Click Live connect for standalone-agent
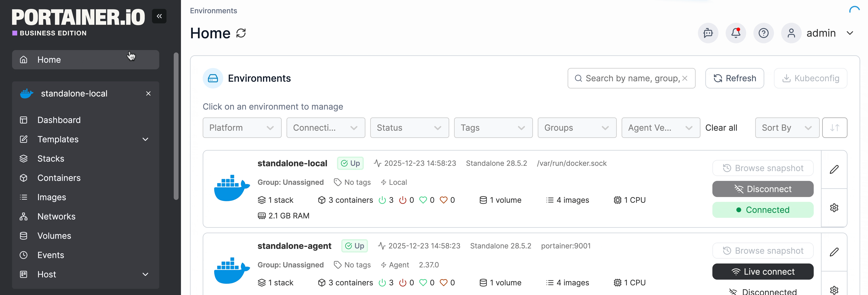This screenshot has height=295, width=868. click(763, 271)
